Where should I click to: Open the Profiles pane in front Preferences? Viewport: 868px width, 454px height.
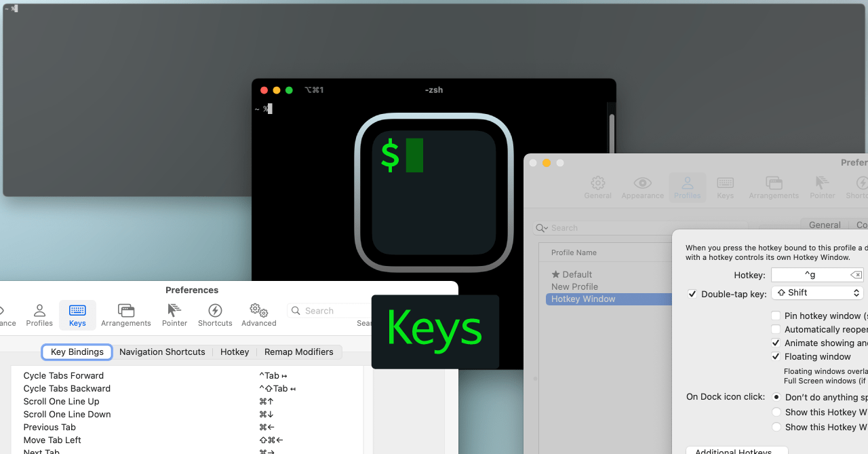pos(39,314)
